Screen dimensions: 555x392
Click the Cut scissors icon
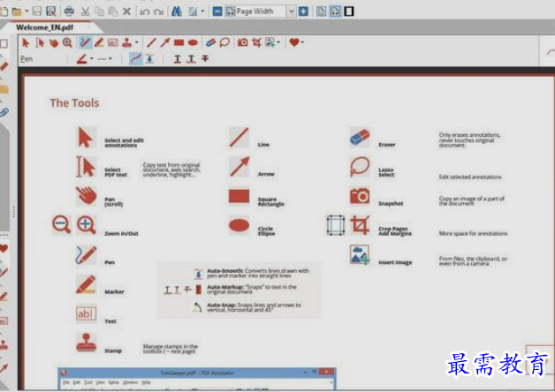coord(85,11)
